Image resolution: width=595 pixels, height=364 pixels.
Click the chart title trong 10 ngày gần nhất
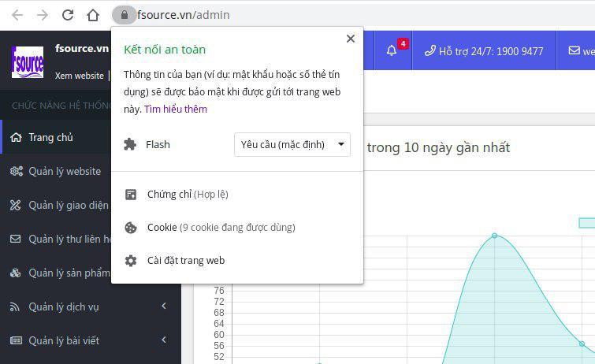(x=438, y=147)
